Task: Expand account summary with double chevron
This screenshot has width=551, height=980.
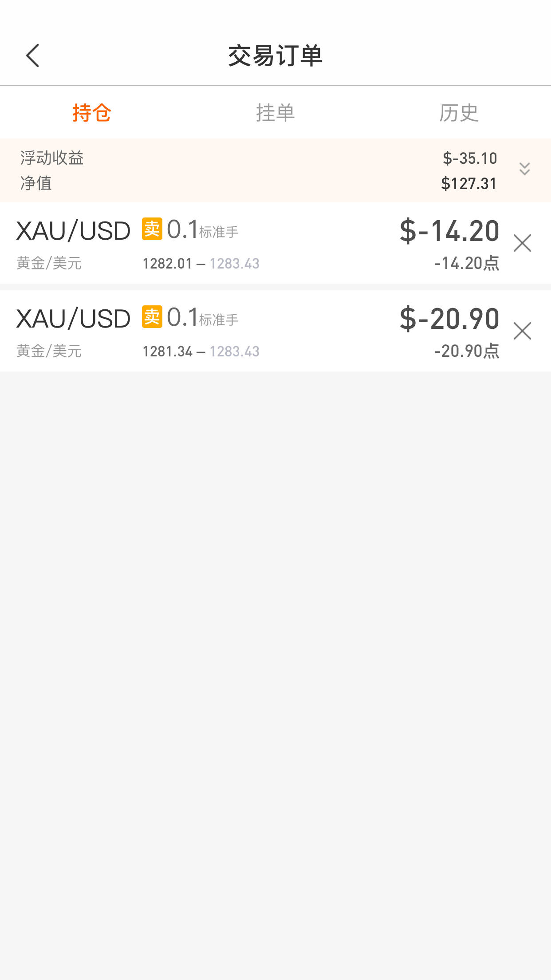Action: (x=524, y=169)
